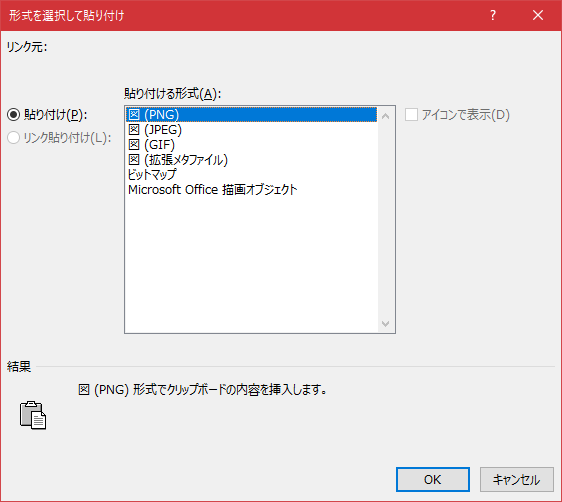Select ビットマップ format in list
Screen dimensions: 562x502
[x=251, y=174]
